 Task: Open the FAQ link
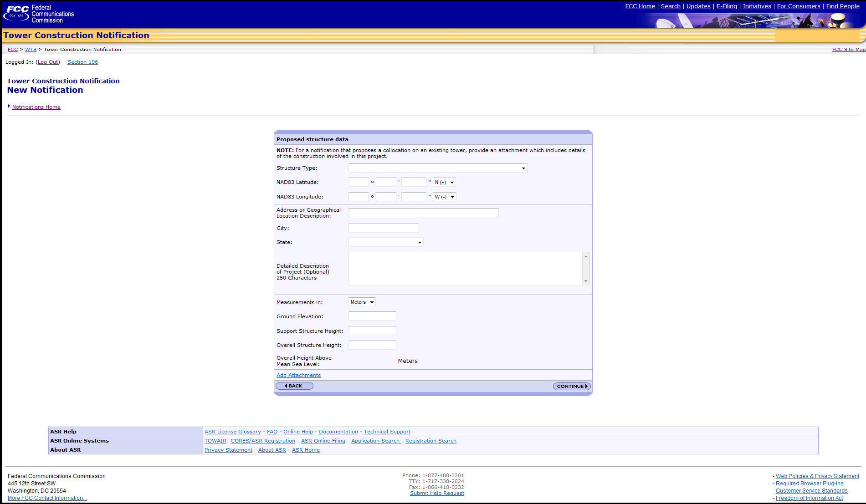(x=272, y=432)
